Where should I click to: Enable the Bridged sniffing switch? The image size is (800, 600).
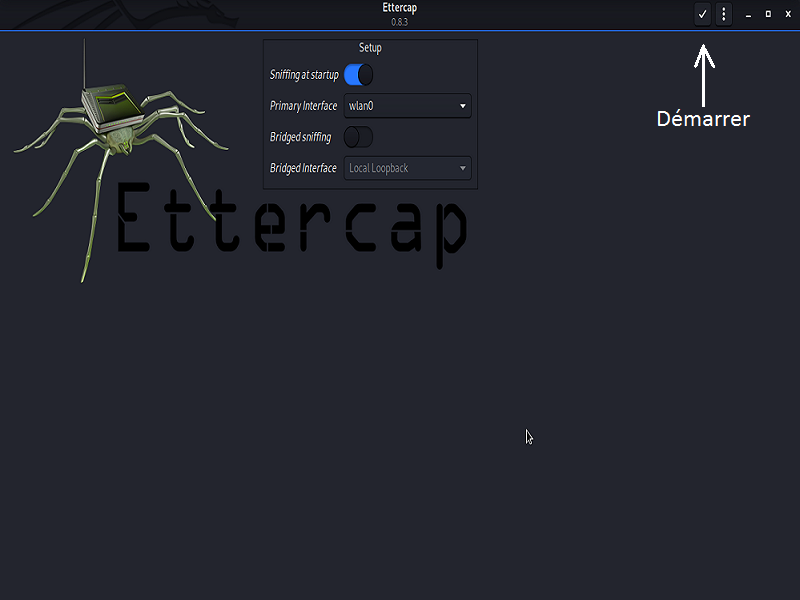358,137
